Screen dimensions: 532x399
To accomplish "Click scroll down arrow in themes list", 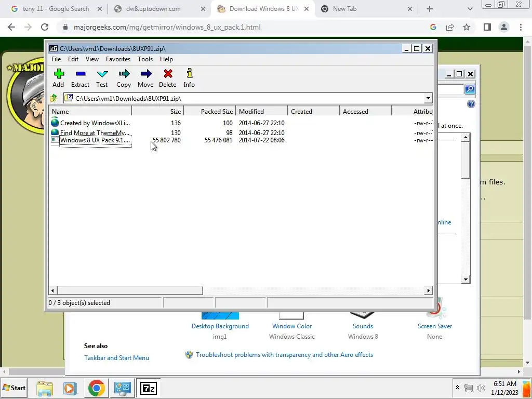I will coord(465,279).
